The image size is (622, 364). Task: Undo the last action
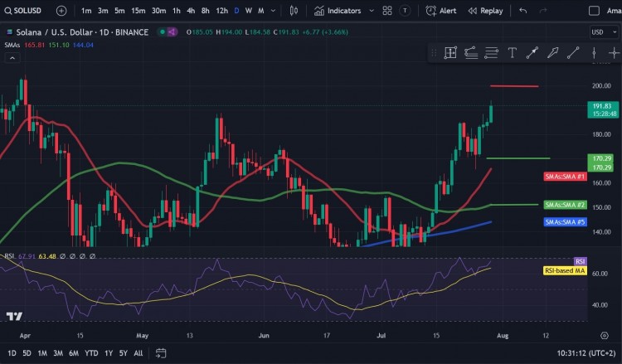(x=522, y=11)
